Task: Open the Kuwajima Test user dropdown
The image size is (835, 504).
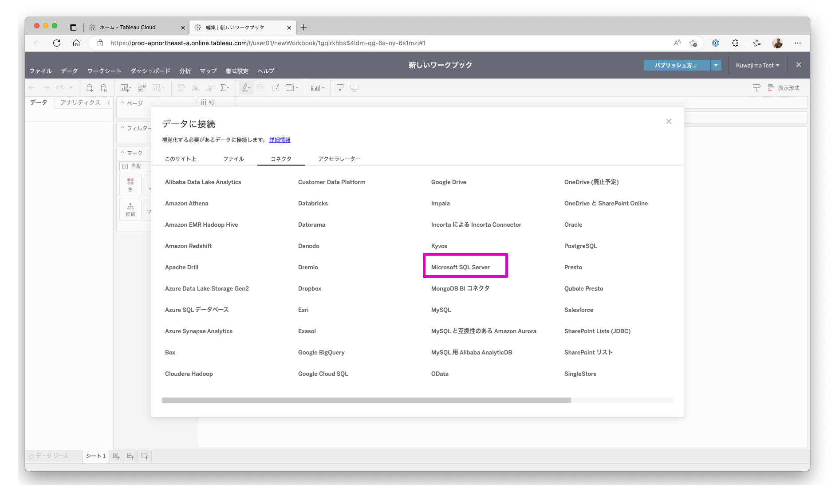Action: pos(757,65)
